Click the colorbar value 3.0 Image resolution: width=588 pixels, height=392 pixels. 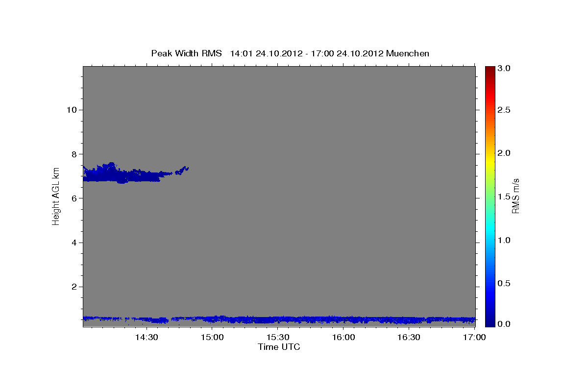pos(505,69)
